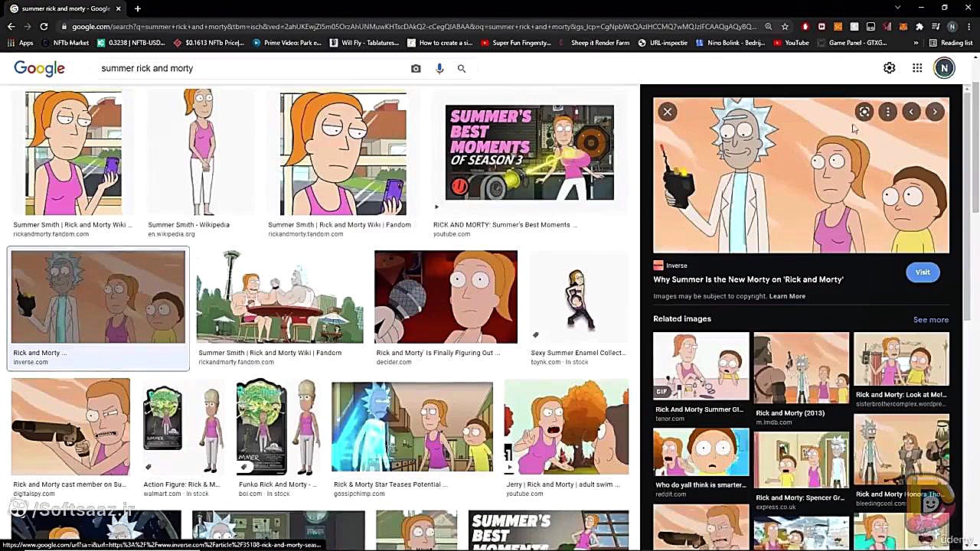Click 'inverse.com' source under selected result

click(x=30, y=362)
